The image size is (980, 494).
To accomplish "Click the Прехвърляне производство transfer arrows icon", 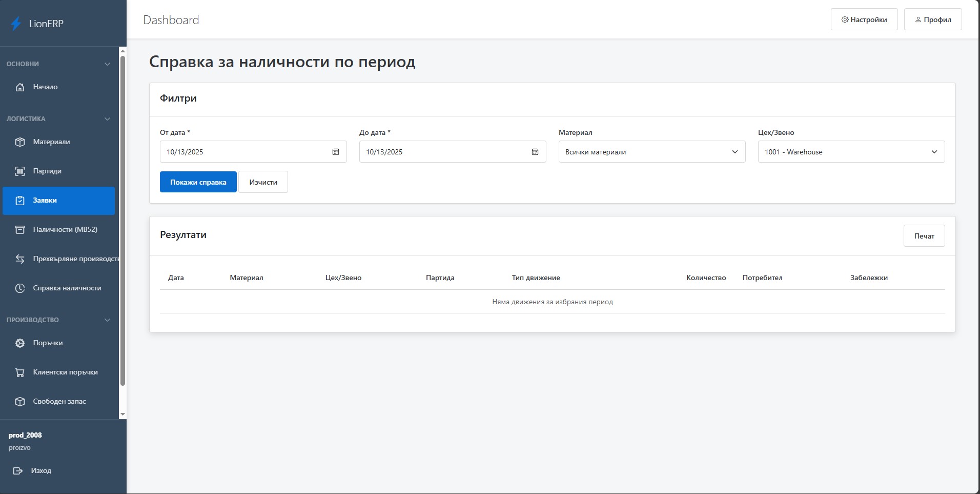I will 19,259.
